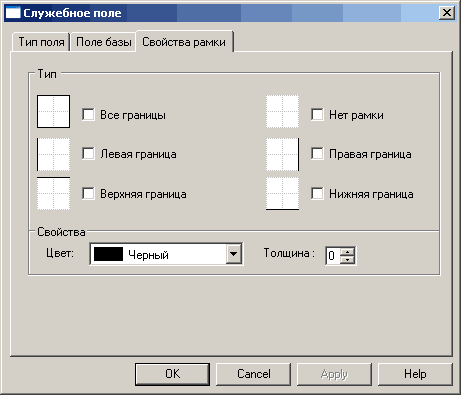The width and height of the screenshot is (461, 395).
Task: Open the Цвет color dropdown arrow
Action: (x=234, y=254)
